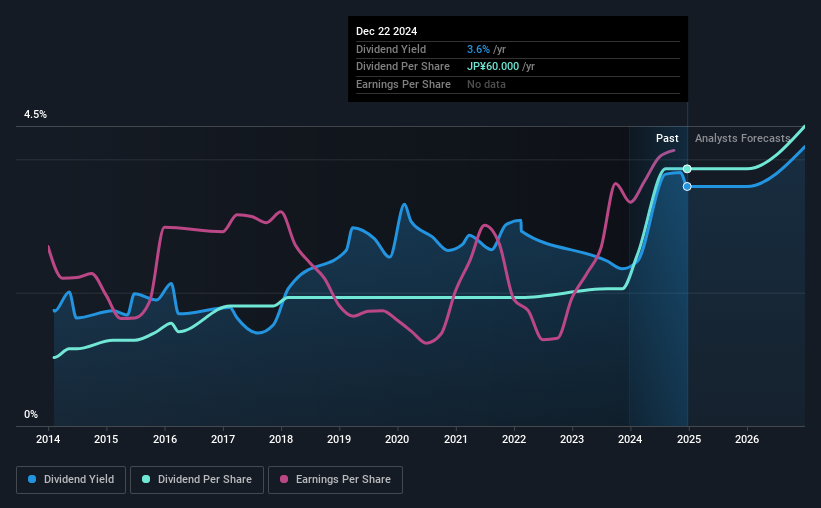The height and width of the screenshot is (508, 821).
Task: Click the 2026 x-axis year label
Action: (747, 439)
